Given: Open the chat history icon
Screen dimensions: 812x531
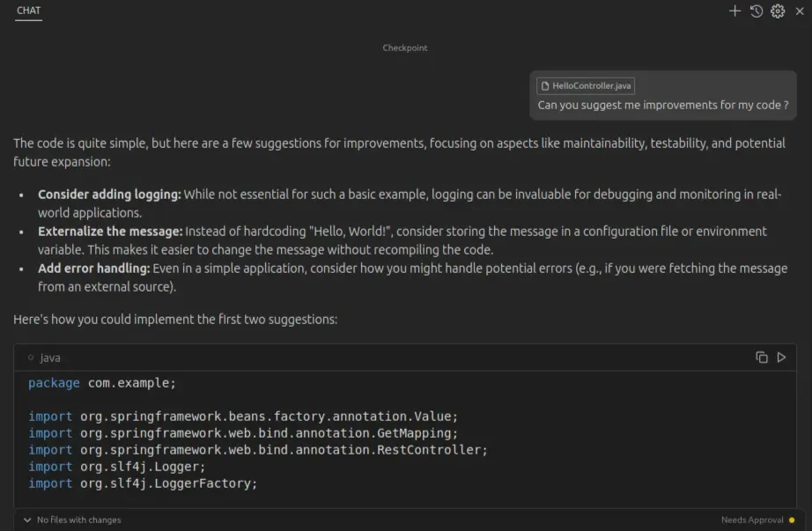Looking at the screenshot, I should 756,11.
